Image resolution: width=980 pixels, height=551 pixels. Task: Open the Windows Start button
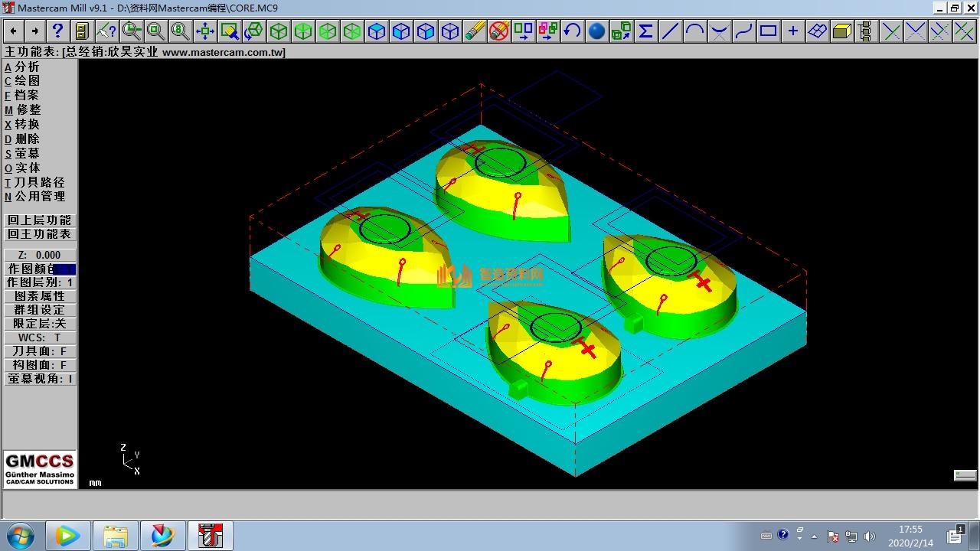(20, 536)
